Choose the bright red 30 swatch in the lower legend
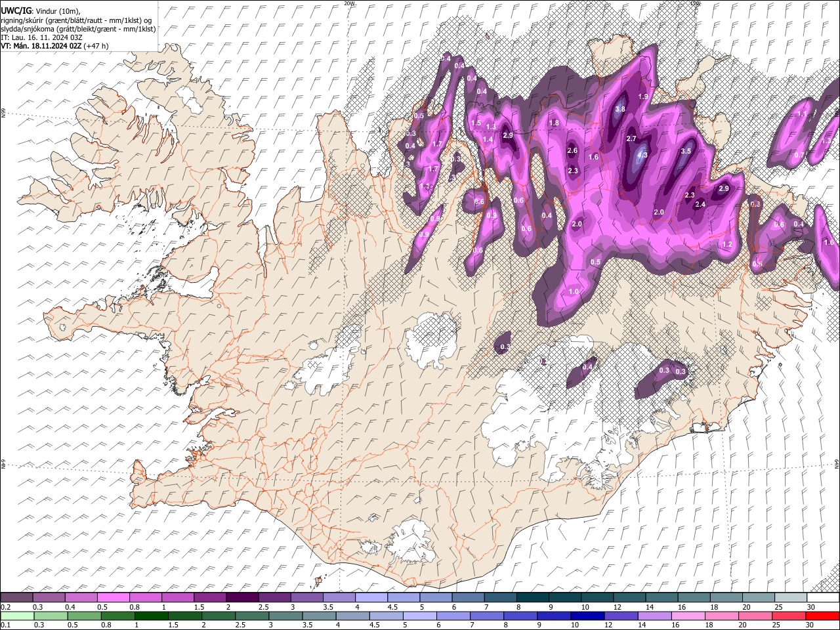Image resolution: width=840 pixels, height=630 pixels. (824, 616)
